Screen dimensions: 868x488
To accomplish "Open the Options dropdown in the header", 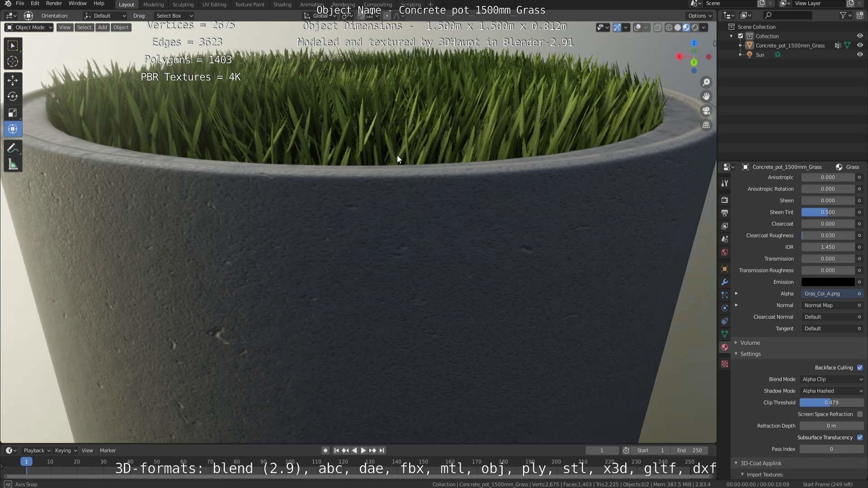I will 700,16.
